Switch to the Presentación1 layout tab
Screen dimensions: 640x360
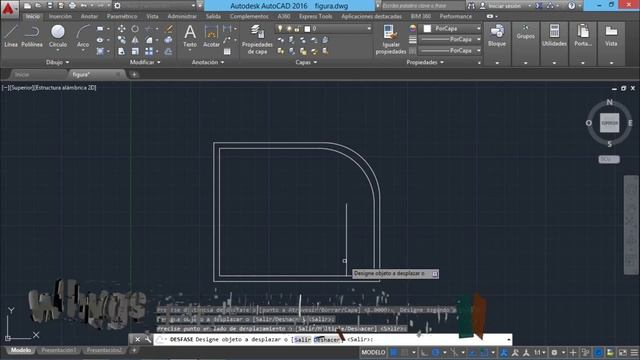pos(59,350)
